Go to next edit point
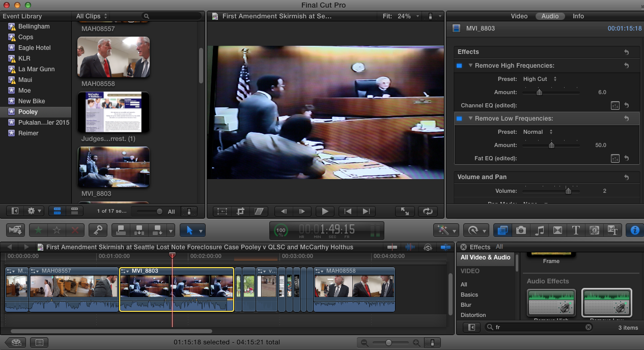Viewport: 644px width, 350px height. coord(366,211)
